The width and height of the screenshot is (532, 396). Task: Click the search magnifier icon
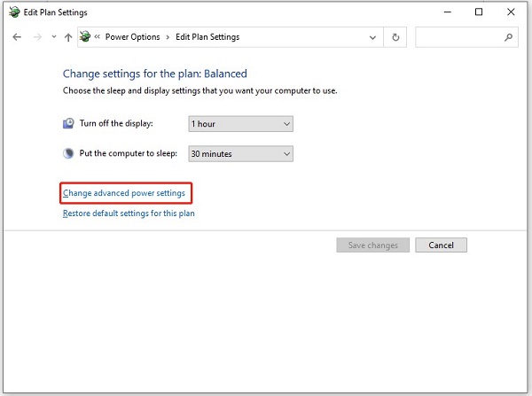coord(508,37)
